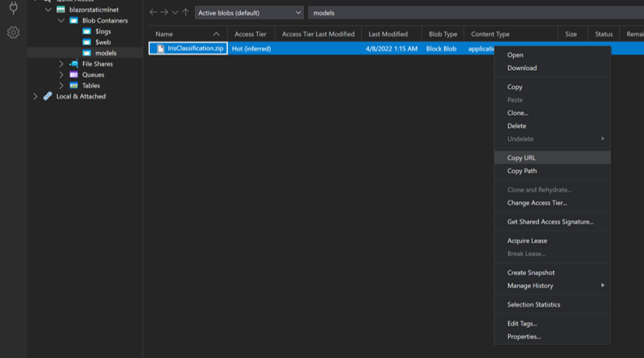Expand the Queues node

tap(61, 75)
